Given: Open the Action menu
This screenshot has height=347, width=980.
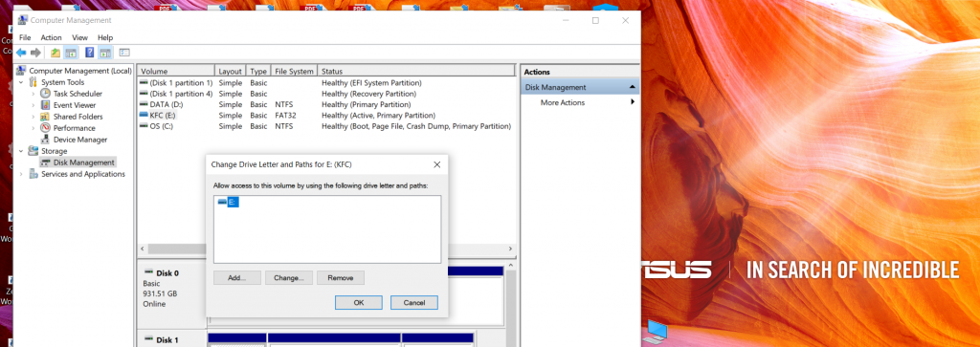Looking at the screenshot, I should [52, 37].
